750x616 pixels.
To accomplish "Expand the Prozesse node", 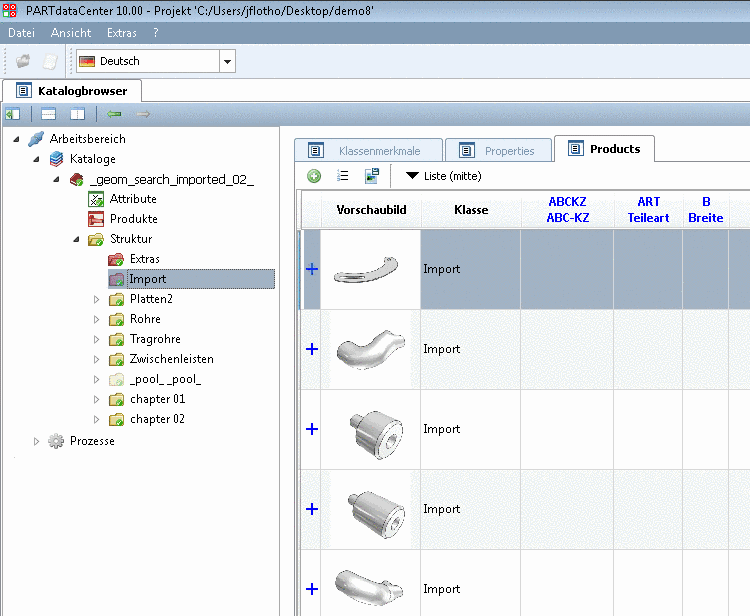I will coord(36,441).
